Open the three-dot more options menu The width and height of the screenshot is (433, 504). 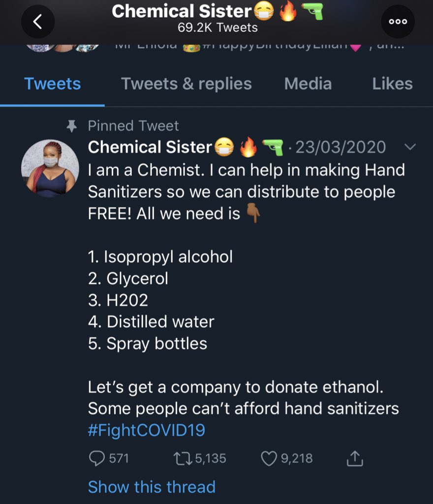398,22
